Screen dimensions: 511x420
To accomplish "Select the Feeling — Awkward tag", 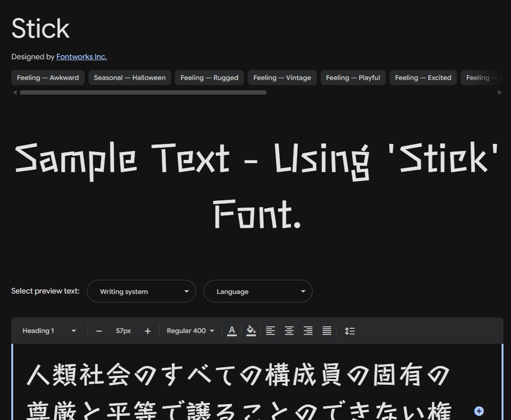I will point(48,78).
